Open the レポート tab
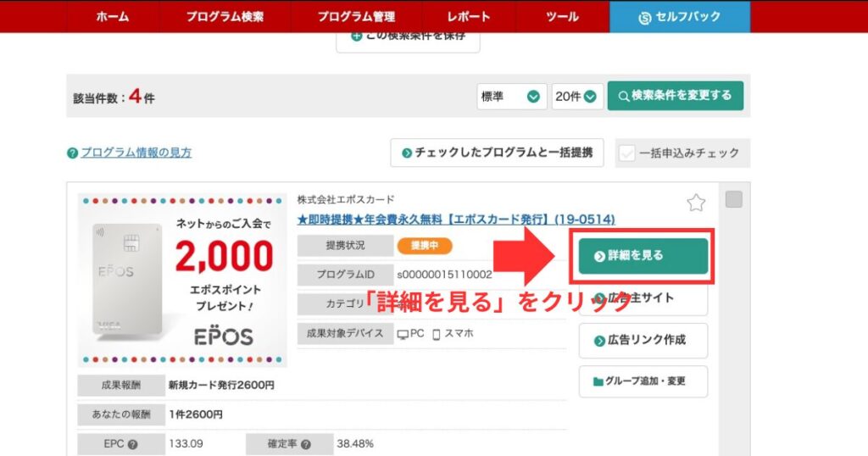The image size is (868, 456). 468,17
